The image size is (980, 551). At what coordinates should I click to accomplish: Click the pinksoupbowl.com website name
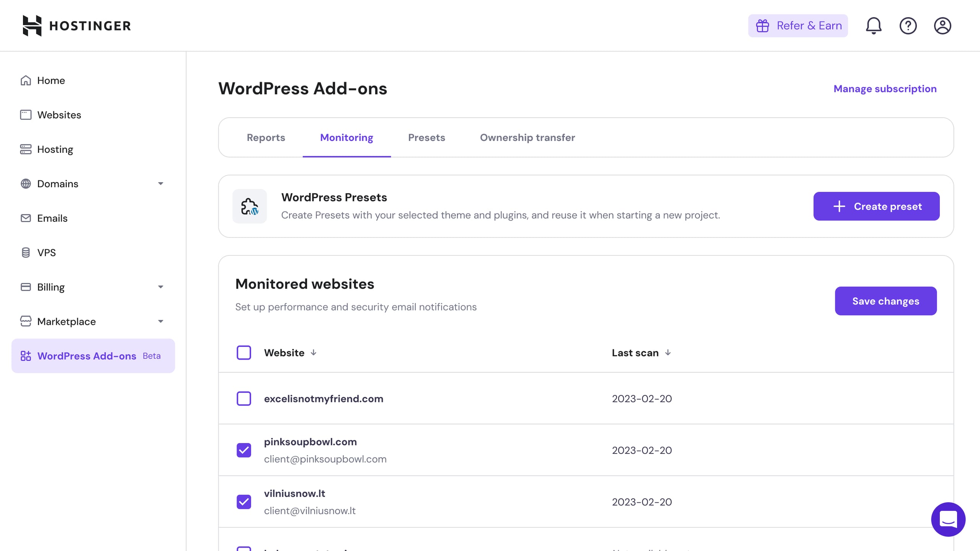[310, 442]
